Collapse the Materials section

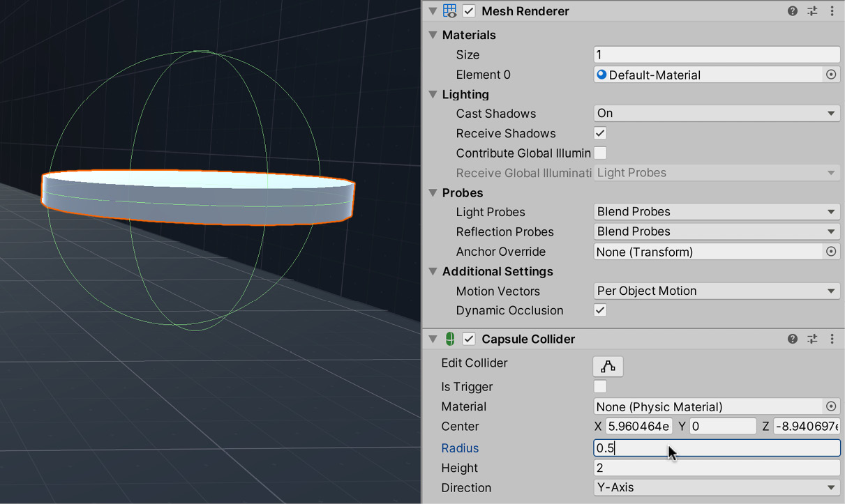point(433,35)
